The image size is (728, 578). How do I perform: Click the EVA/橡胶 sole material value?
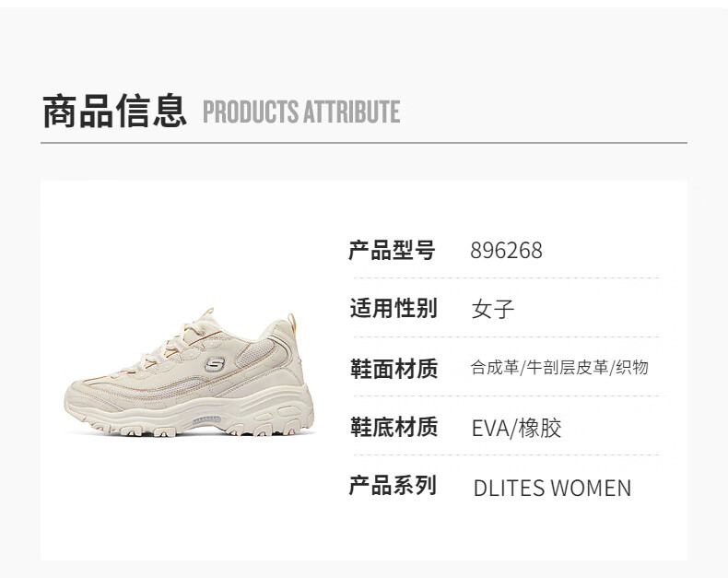click(x=516, y=428)
